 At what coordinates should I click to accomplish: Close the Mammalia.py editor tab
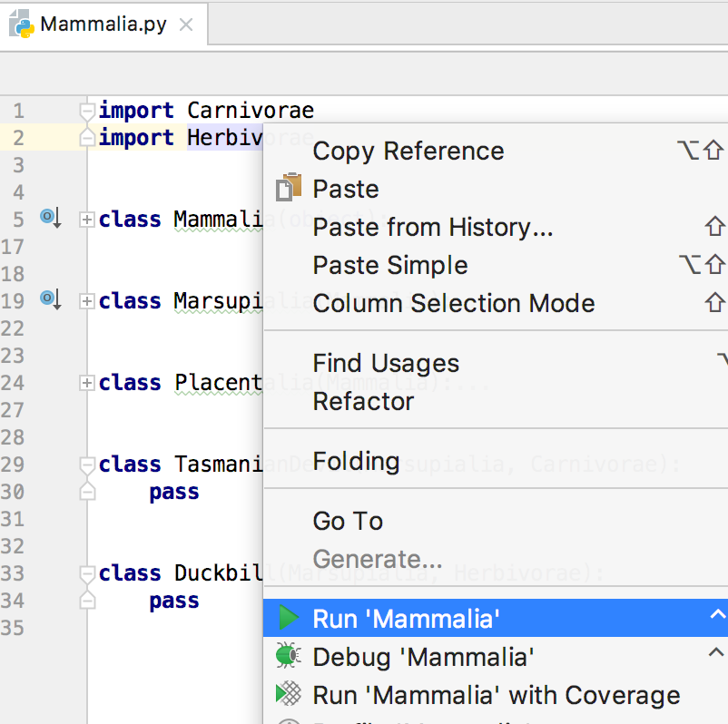click(186, 24)
